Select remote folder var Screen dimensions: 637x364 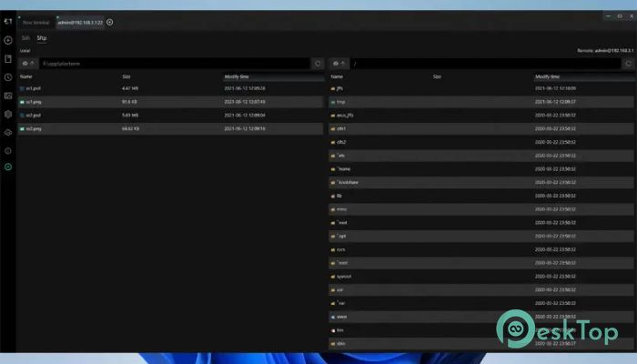481,303
